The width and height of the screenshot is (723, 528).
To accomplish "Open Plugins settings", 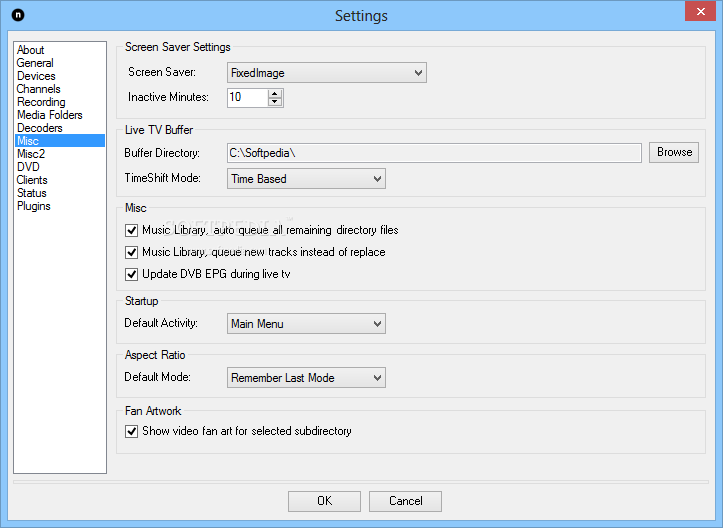I will coord(34,206).
